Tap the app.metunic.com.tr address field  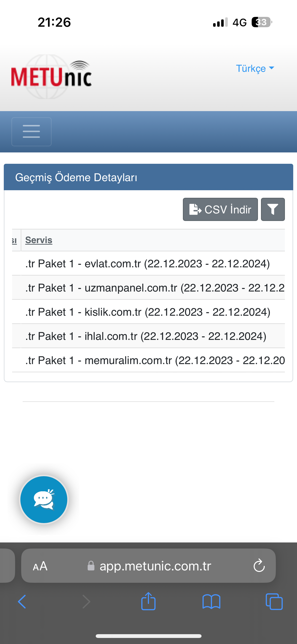tap(148, 566)
